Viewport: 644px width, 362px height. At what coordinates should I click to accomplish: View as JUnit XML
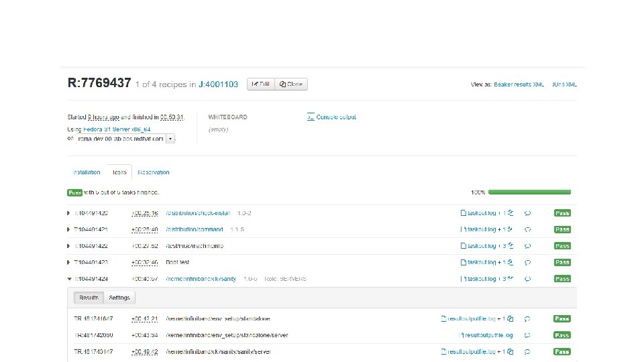564,84
